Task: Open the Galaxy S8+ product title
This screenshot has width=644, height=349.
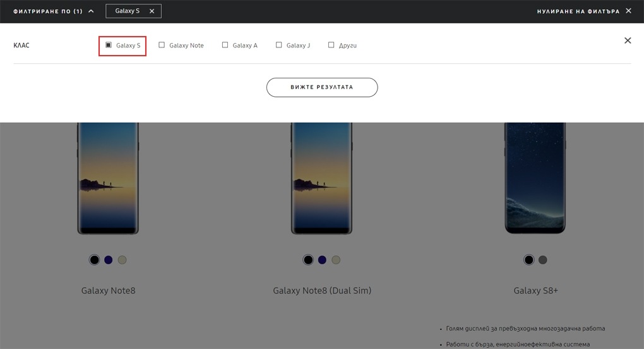Action: point(535,291)
